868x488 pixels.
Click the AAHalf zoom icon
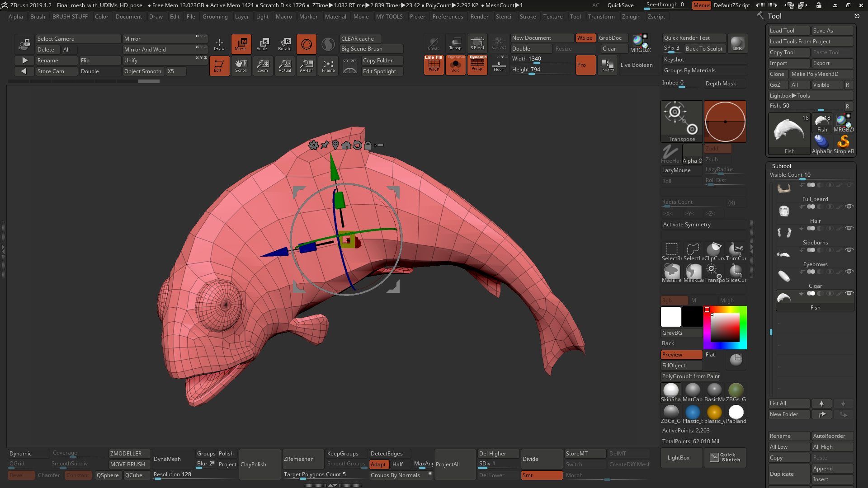point(307,66)
